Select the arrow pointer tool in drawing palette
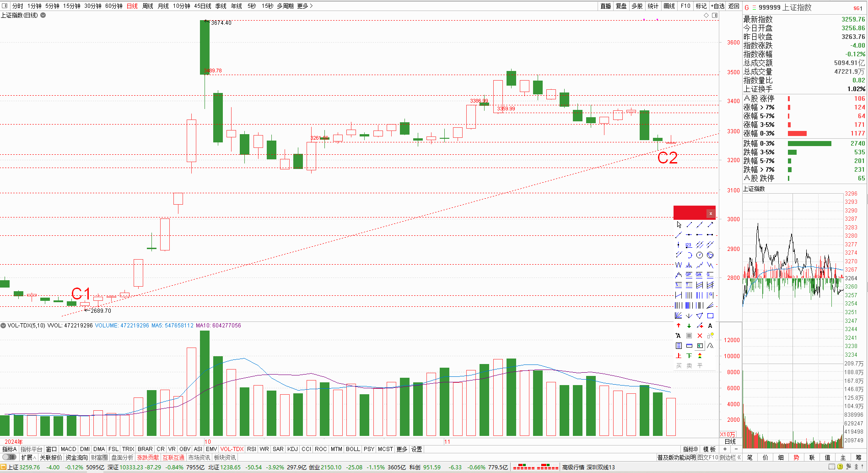The height and width of the screenshot is (473, 868). coord(679,225)
